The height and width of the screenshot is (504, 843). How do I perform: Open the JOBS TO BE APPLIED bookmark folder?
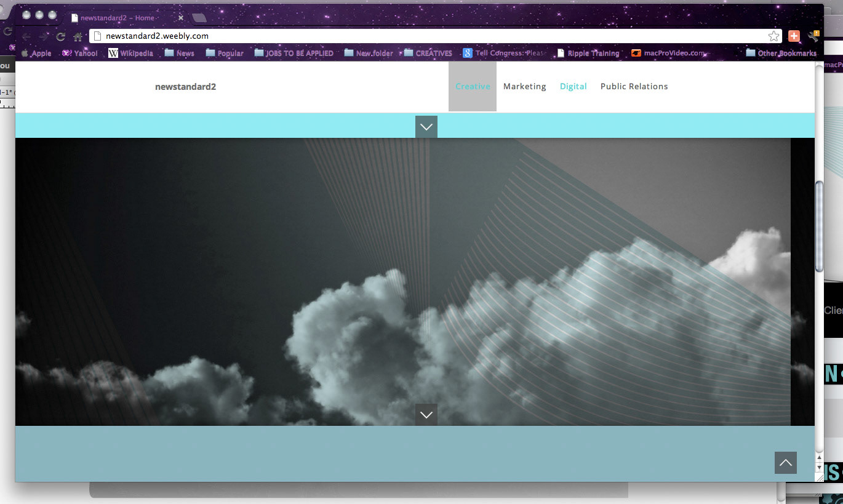pyautogui.click(x=294, y=53)
